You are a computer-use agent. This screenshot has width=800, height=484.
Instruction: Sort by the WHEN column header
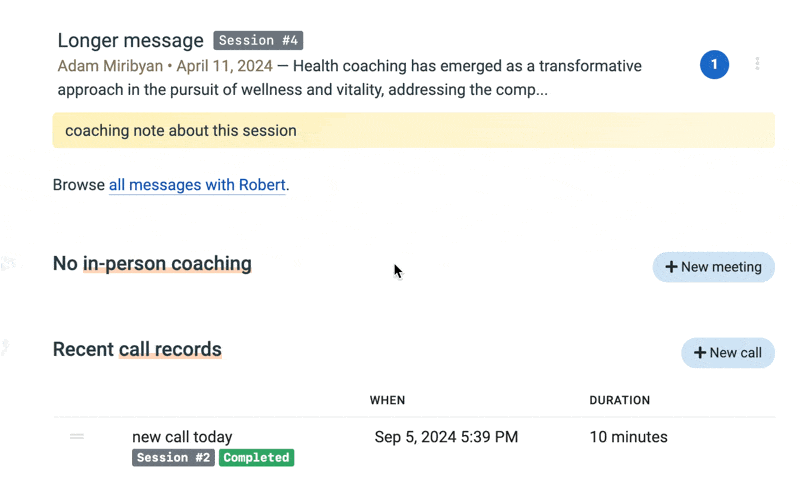(x=387, y=400)
